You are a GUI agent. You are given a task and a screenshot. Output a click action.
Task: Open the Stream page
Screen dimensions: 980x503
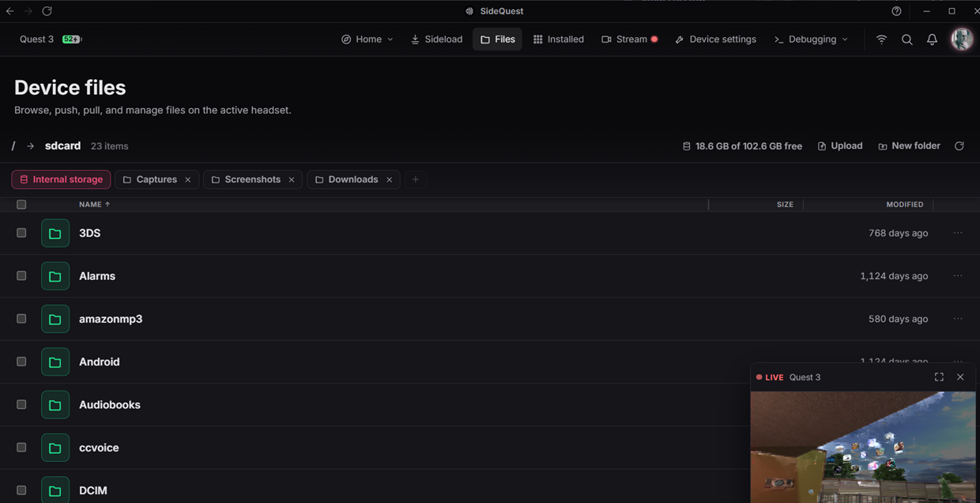pyautogui.click(x=629, y=40)
